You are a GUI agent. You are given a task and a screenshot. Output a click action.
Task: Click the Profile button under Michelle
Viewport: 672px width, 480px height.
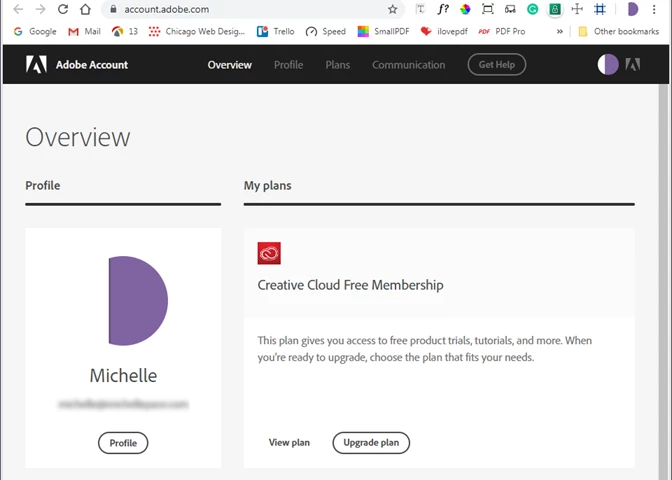[x=123, y=443]
